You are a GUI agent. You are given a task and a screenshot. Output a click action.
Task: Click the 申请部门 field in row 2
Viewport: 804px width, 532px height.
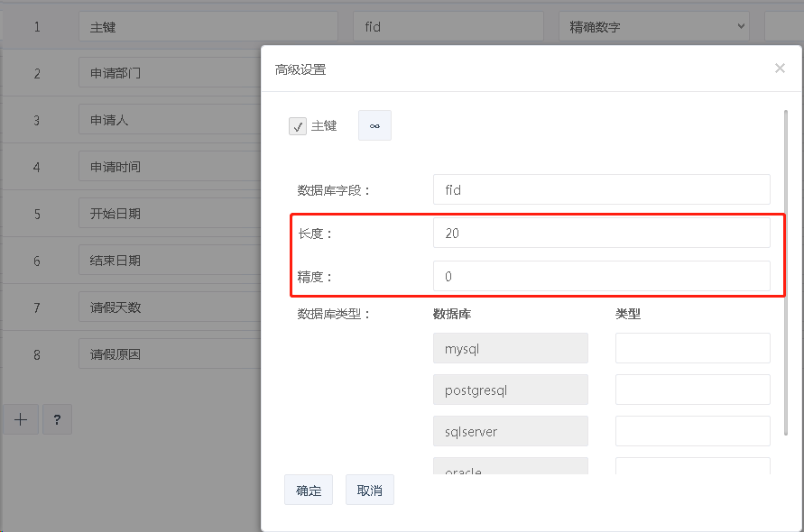coord(169,74)
